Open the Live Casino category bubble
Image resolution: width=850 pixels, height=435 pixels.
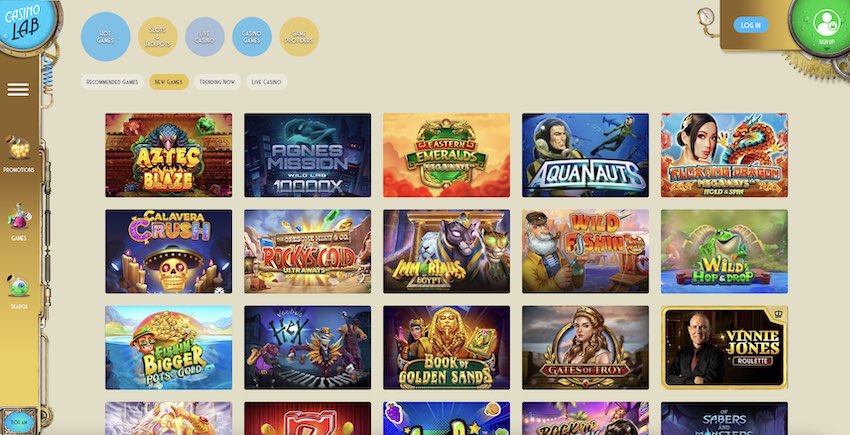pyautogui.click(x=205, y=36)
